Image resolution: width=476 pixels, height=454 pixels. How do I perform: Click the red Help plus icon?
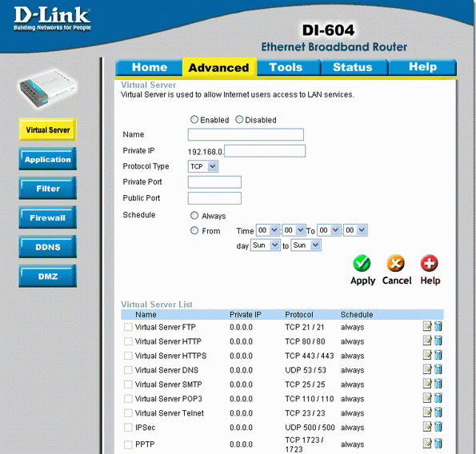(x=429, y=263)
